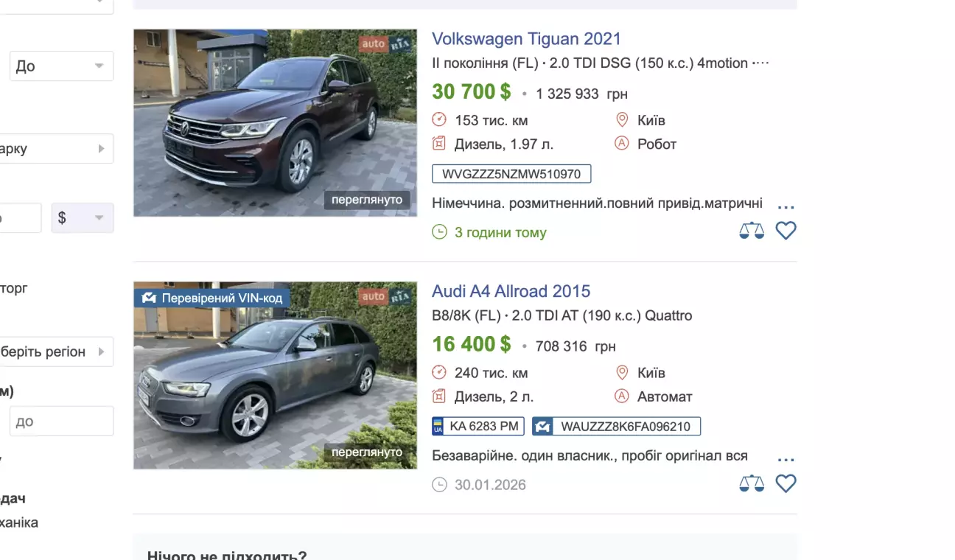955x560 pixels.
Task: Expand the car brand selector
Action: [55, 149]
